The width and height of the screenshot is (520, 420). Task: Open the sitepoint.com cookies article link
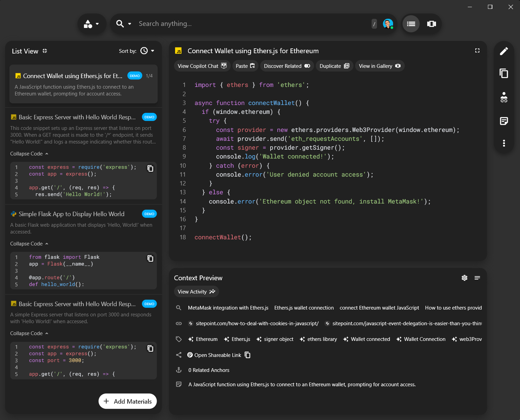coord(257,323)
